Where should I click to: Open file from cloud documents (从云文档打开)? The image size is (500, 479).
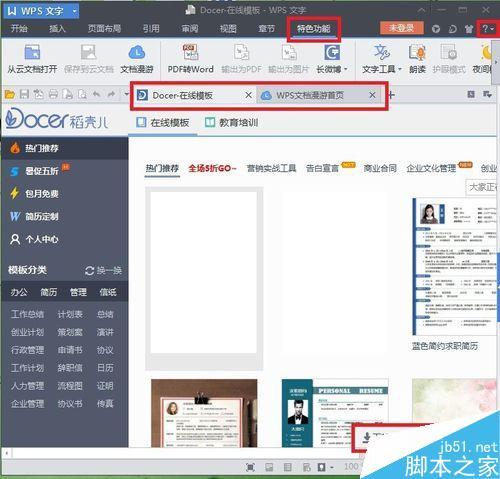pos(32,59)
